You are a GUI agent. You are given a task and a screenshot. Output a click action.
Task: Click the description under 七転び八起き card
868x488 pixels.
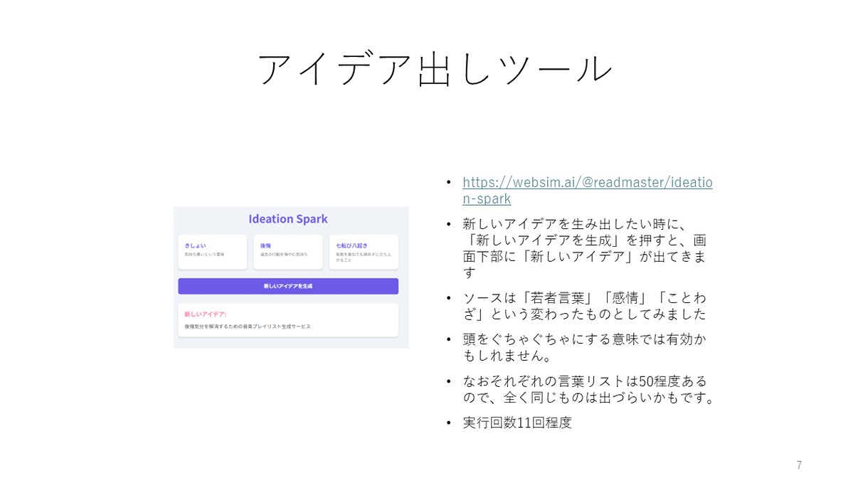[x=363, y=257]
